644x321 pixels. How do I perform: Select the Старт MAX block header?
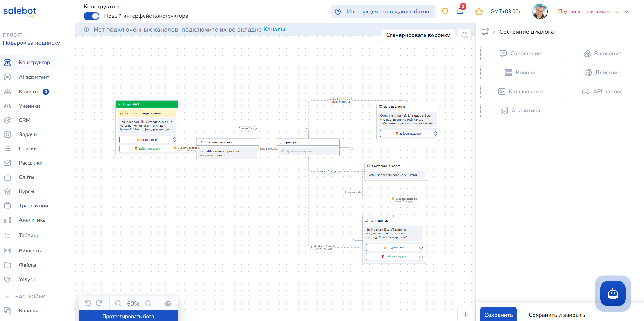click(x=147, y=104)
